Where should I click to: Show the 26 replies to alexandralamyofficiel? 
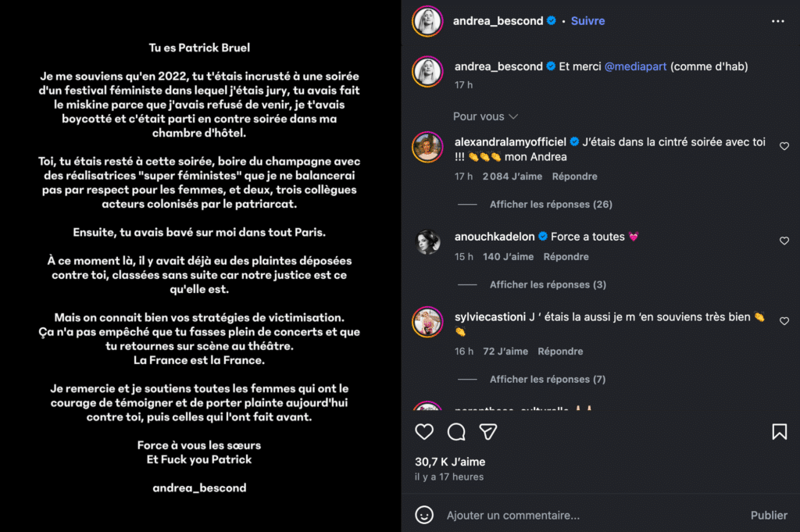[x=550, y=205]
